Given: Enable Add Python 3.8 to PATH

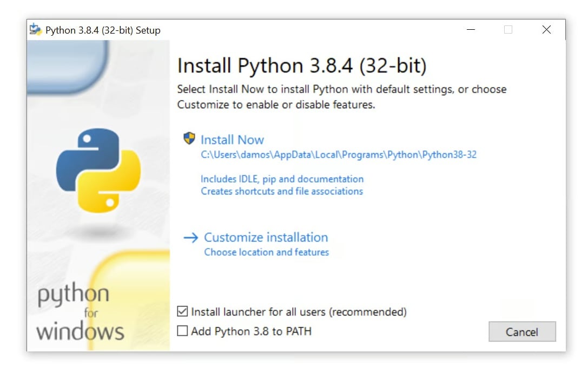Looking at the screenshot, I should point(183,331).
